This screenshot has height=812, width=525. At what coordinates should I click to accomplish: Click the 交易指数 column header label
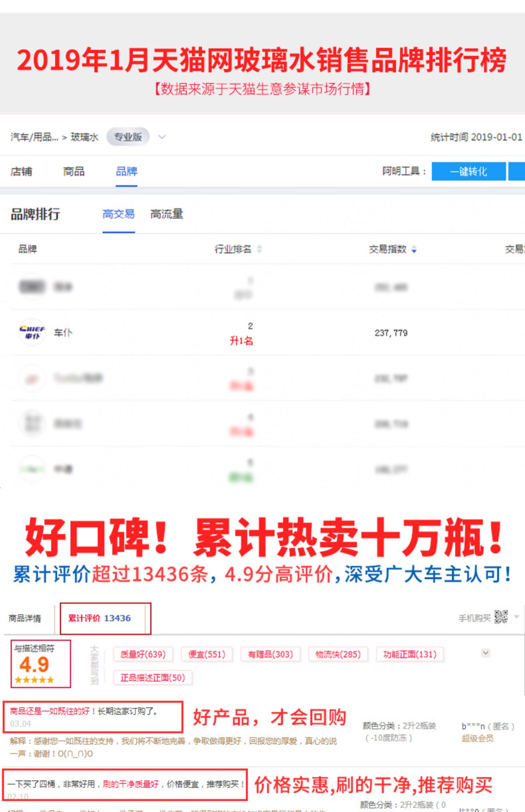point(388,249)
